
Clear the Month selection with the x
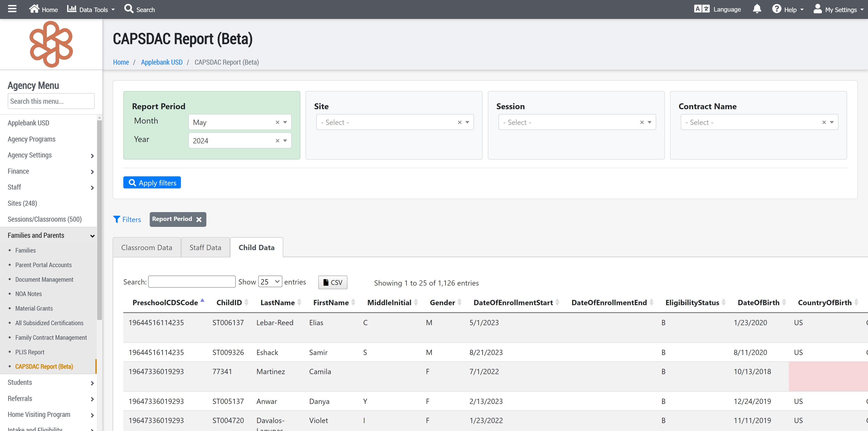point(277,122)
